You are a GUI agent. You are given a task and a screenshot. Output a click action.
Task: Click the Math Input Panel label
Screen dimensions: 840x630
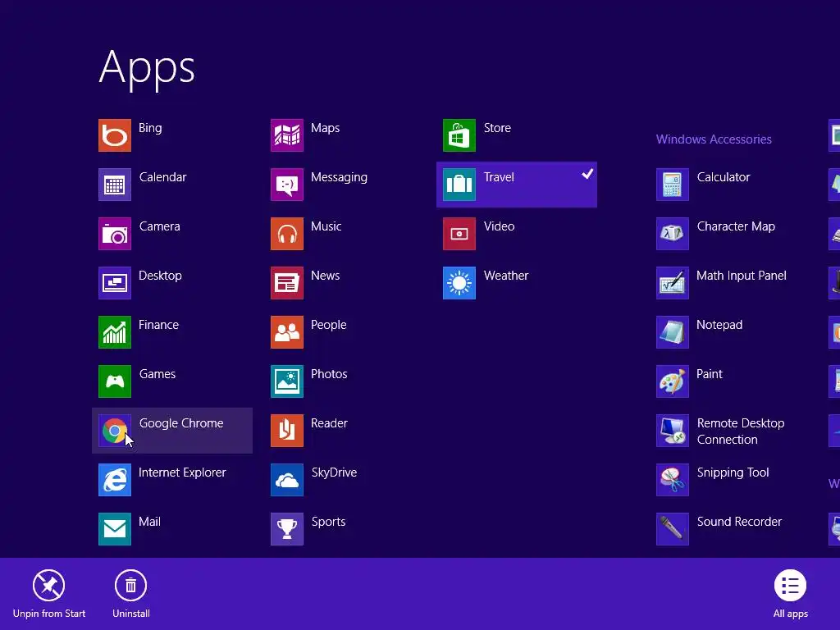pos(742,276)
